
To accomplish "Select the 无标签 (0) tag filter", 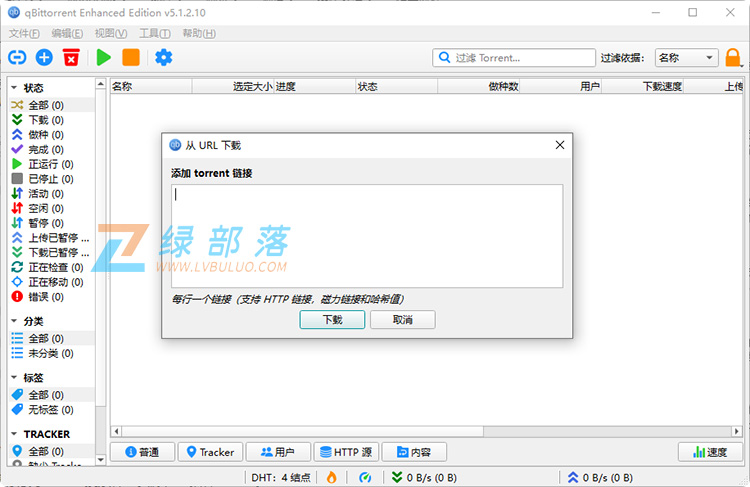I will [52, 410].
